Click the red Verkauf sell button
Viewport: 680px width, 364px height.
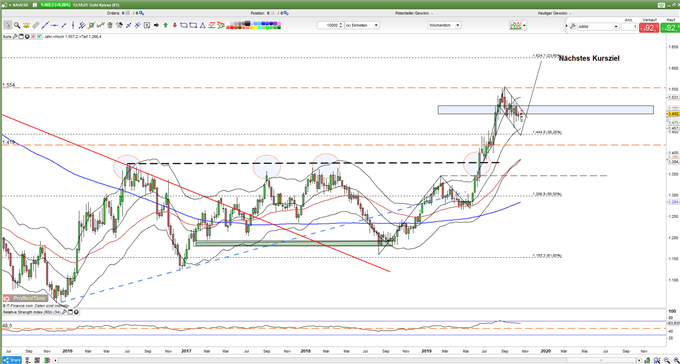tap(649, 28)
